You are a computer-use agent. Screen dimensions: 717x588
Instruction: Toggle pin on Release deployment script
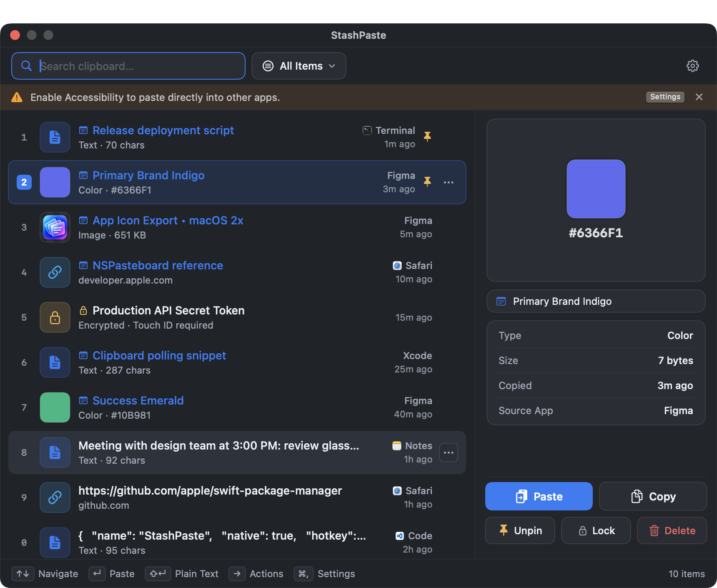tap(427, 137)
